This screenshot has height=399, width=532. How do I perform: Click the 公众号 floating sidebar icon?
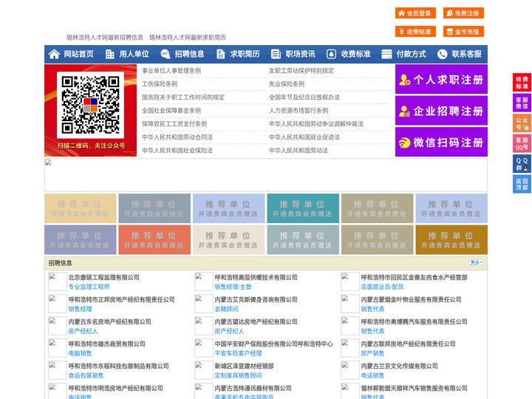[522, 123]
